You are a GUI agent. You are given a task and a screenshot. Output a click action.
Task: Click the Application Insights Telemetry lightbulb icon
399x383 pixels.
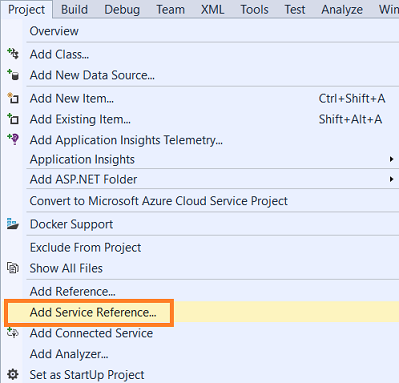coord(13,139)
